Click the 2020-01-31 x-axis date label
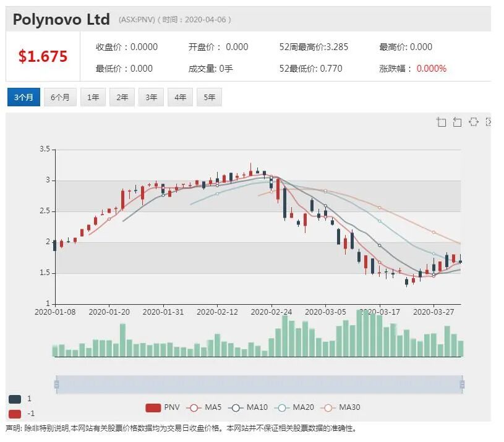Image resolution: width=504 pixels, height=442 pixels. pyautogui.click(x=163, y=312)
